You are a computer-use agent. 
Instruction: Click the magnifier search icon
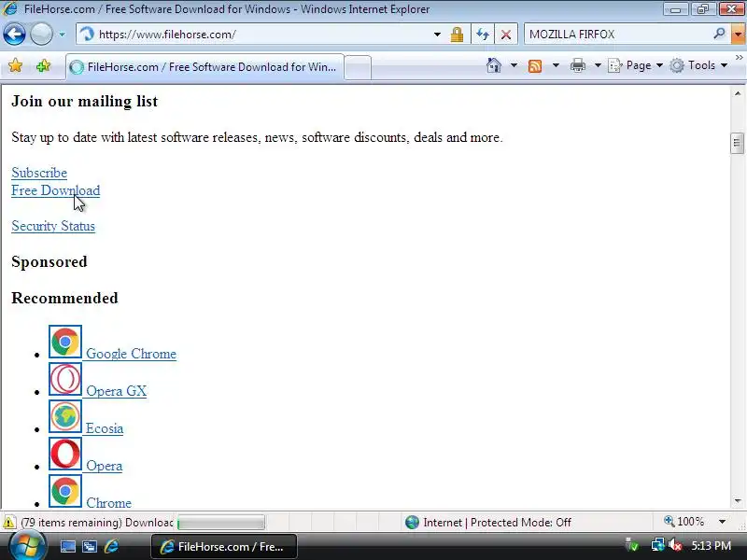[719, 34]
